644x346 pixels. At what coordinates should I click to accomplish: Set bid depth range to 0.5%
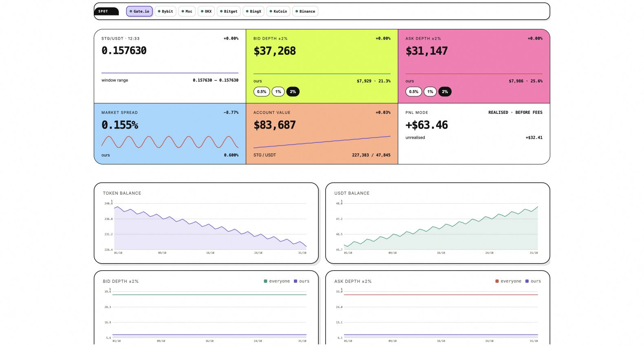(262, 92)
